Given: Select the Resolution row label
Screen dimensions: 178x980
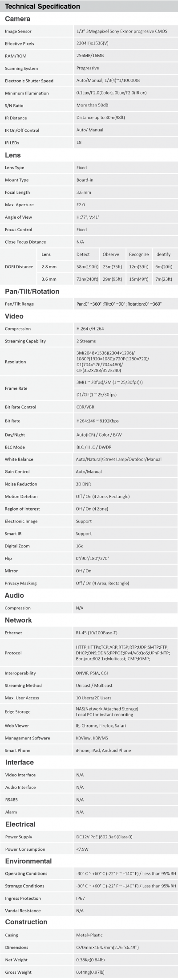Looking at the screenshot, I should pos(16,362).
